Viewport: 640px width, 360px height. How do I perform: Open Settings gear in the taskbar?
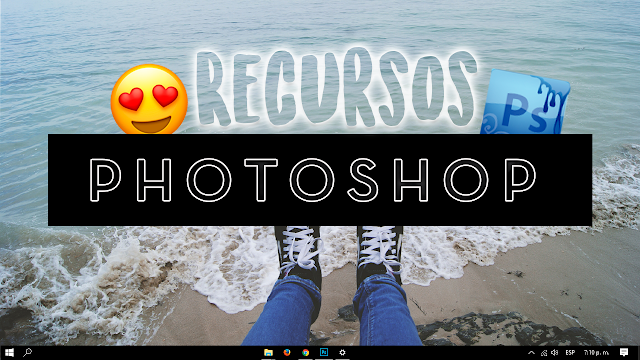[342, 352]
